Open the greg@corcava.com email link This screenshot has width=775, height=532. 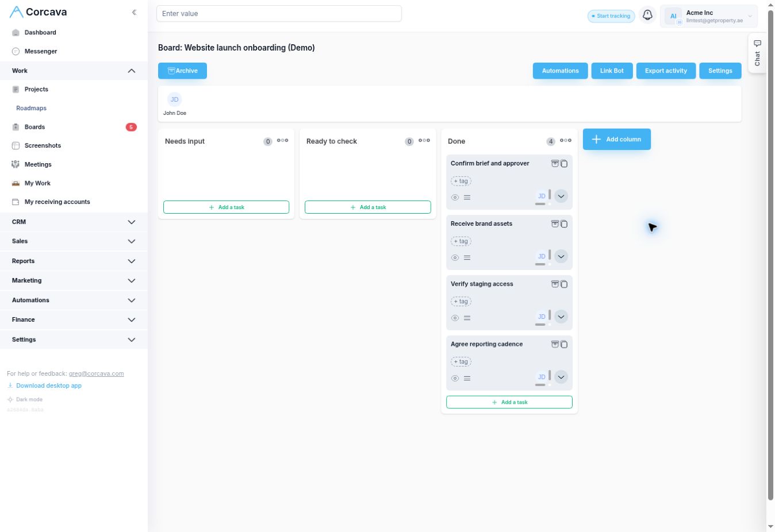(x=97, y=373)
